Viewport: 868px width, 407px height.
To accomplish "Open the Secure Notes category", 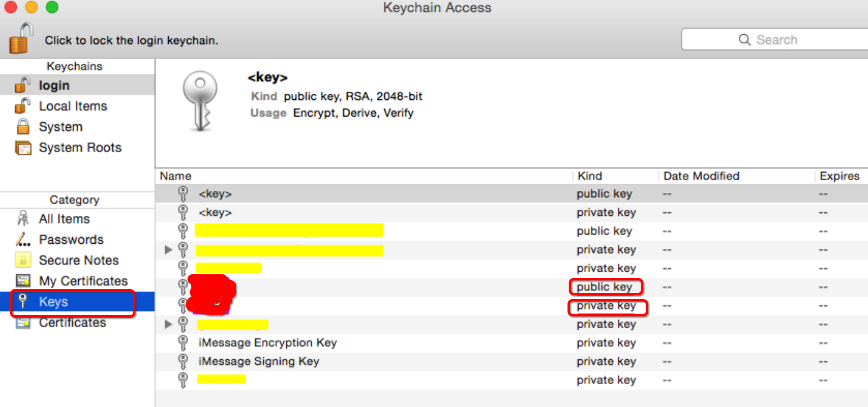I will 78,261.
